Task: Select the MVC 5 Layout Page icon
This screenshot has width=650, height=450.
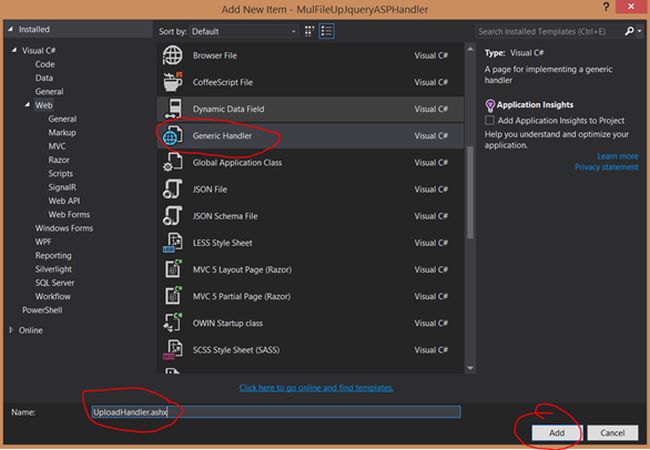Action: pyautogui.click(x=173, y=269)
